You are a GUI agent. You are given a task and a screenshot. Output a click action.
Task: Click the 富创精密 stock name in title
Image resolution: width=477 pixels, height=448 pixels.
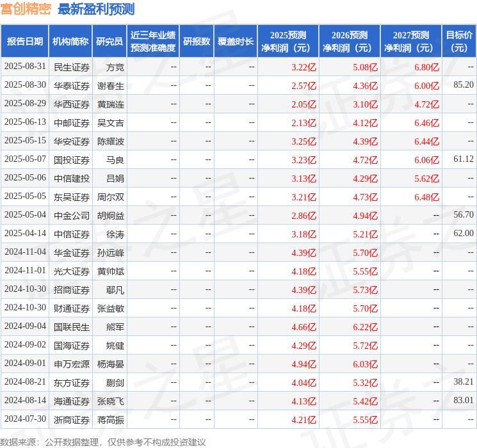26,9
